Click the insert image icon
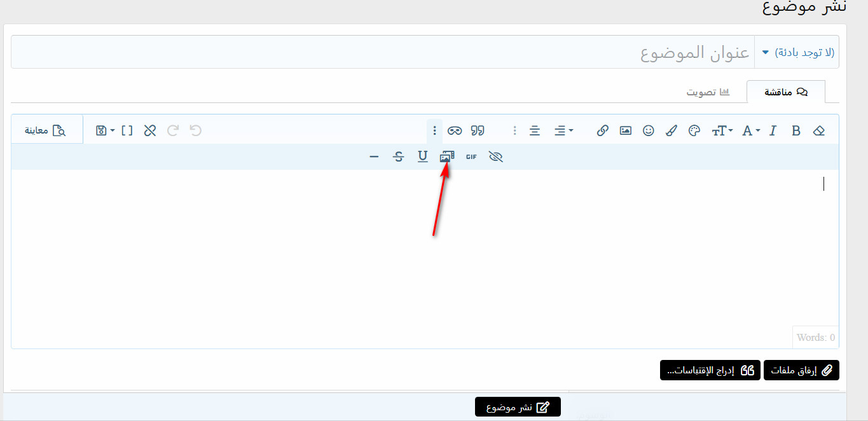868x421 pixels. 626,131
